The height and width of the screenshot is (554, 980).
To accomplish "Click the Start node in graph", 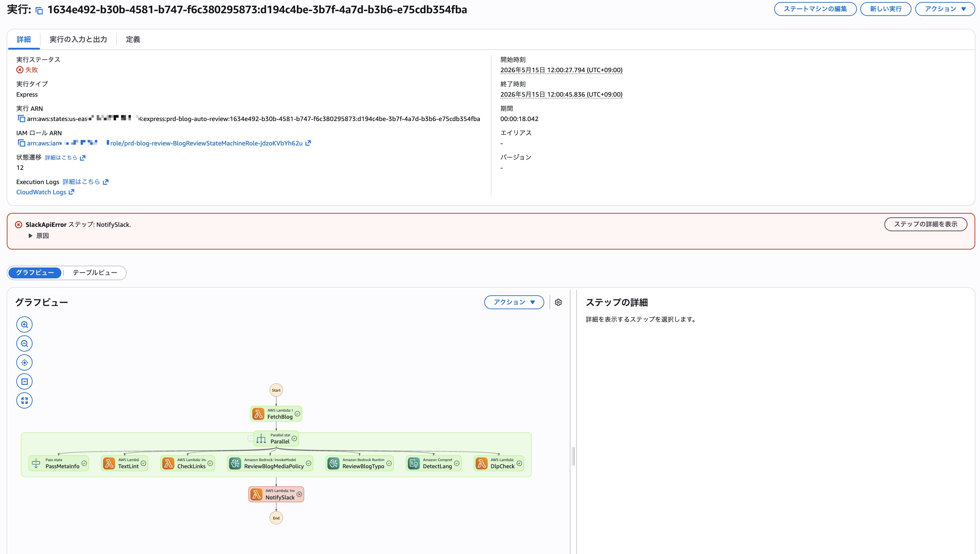I will click(x=276, y=390).
